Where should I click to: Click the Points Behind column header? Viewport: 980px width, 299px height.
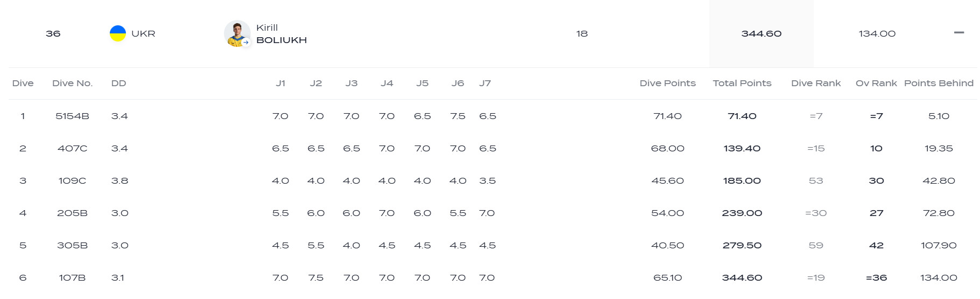point(939,84)
